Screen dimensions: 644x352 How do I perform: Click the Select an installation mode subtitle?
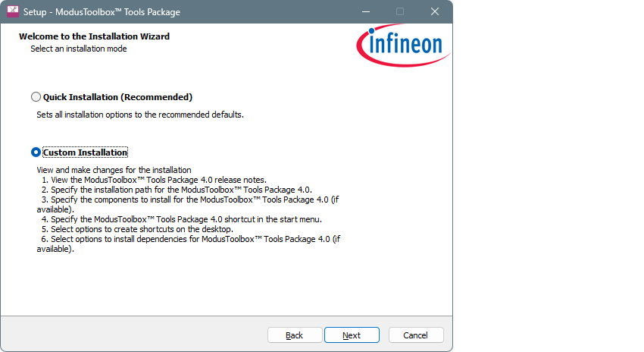tap(79, 49)
